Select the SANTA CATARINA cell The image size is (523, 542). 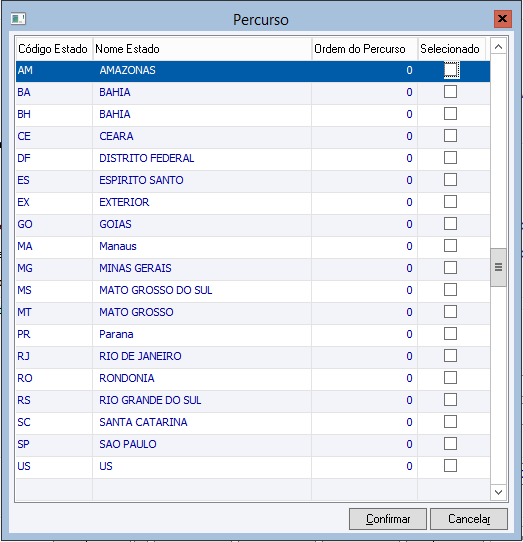click(202, 422)
